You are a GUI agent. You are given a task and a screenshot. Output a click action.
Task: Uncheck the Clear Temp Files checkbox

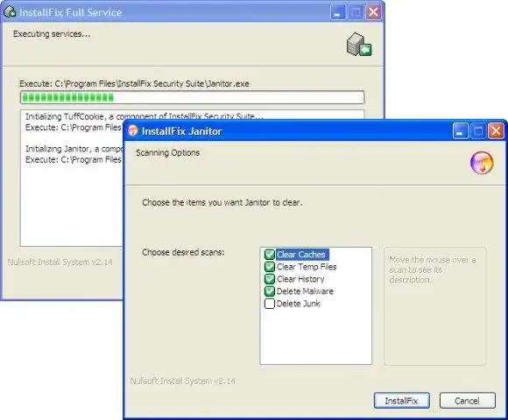pyautogui.click(x=270, y=267)
